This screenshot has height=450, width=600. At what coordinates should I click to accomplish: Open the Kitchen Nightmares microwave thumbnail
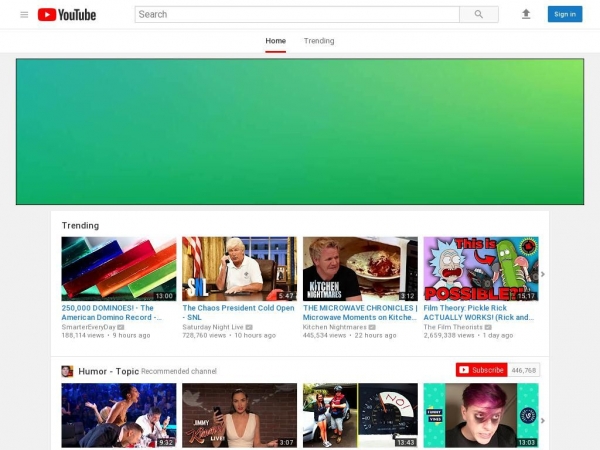pyautogui.click(x=360, y=269)
